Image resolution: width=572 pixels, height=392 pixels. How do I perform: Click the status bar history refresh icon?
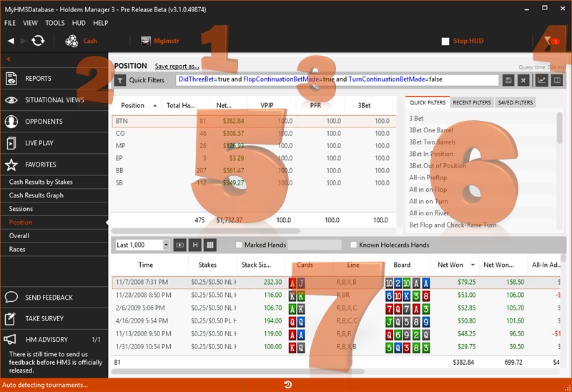[x=288, y=385]
